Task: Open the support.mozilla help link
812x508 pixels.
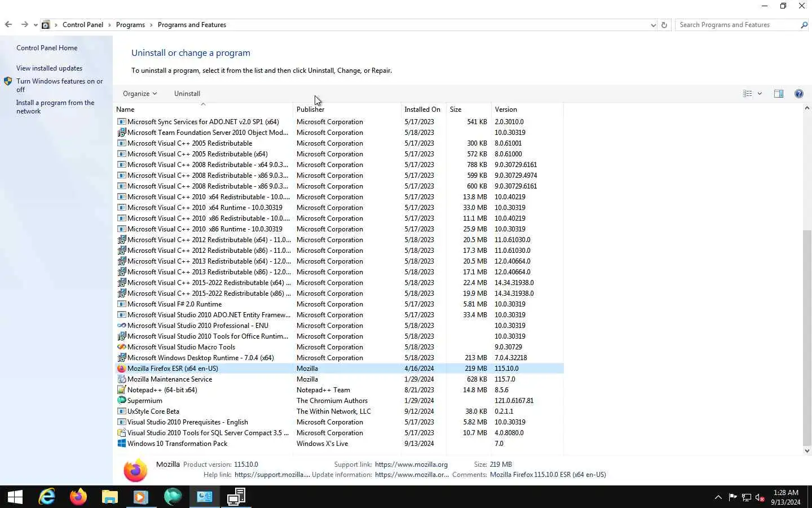Action: pyautogui.click(x=272, y=475)
